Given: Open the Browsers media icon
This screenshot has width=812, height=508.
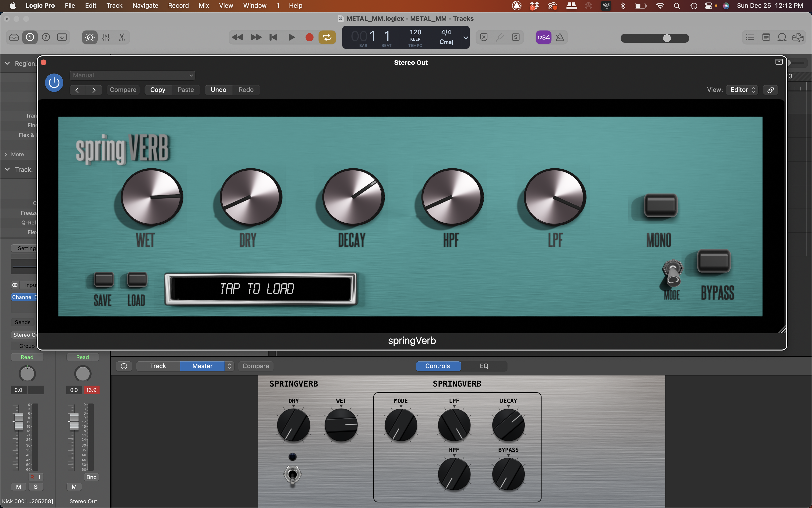Looking at the screenshot, I should [798, 37].
